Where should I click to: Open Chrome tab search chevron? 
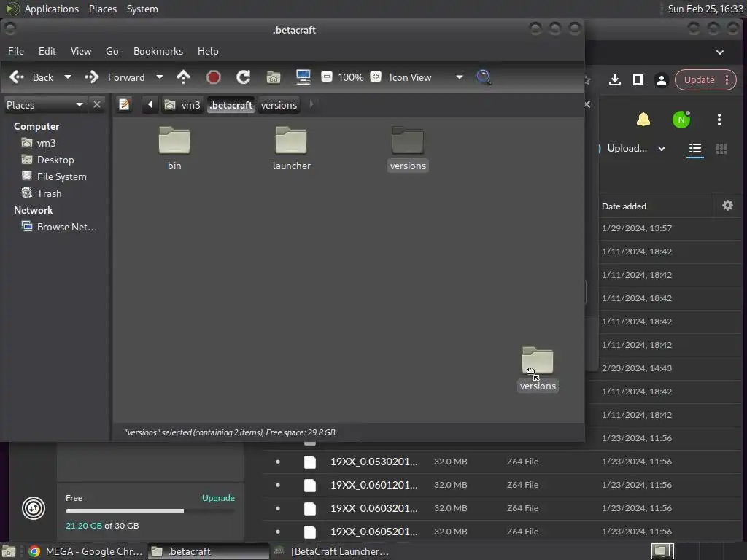tap(720, 52)
